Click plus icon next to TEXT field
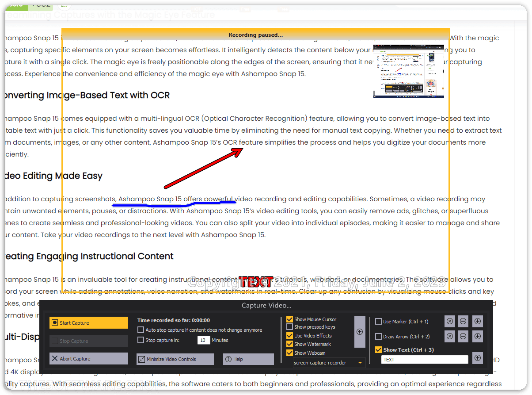This screenshot has width=532, height=395. [x=478, y=358]
